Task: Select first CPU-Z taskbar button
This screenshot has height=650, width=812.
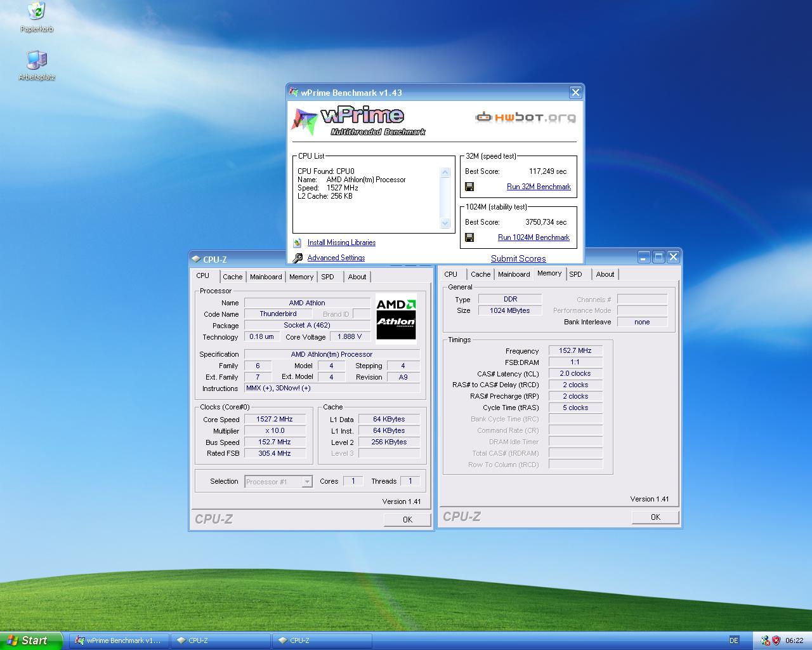Action: coord(220,640)
